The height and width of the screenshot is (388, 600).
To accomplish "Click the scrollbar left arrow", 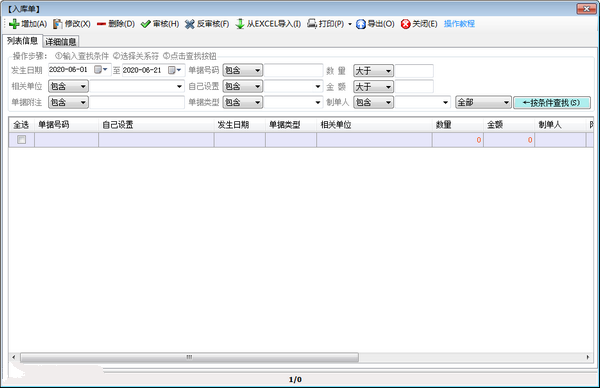I will (14, 357).
